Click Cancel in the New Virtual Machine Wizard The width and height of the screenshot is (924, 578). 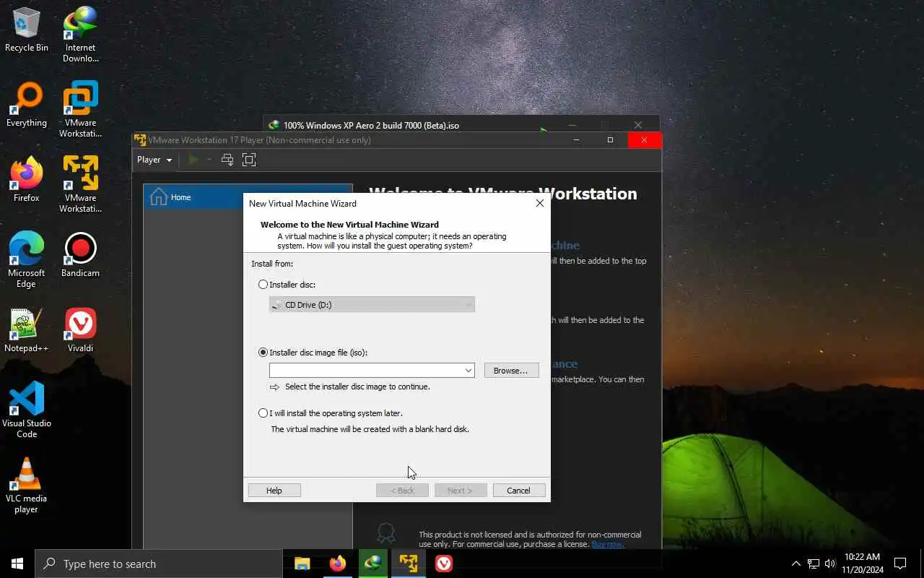tap(518, 491)
